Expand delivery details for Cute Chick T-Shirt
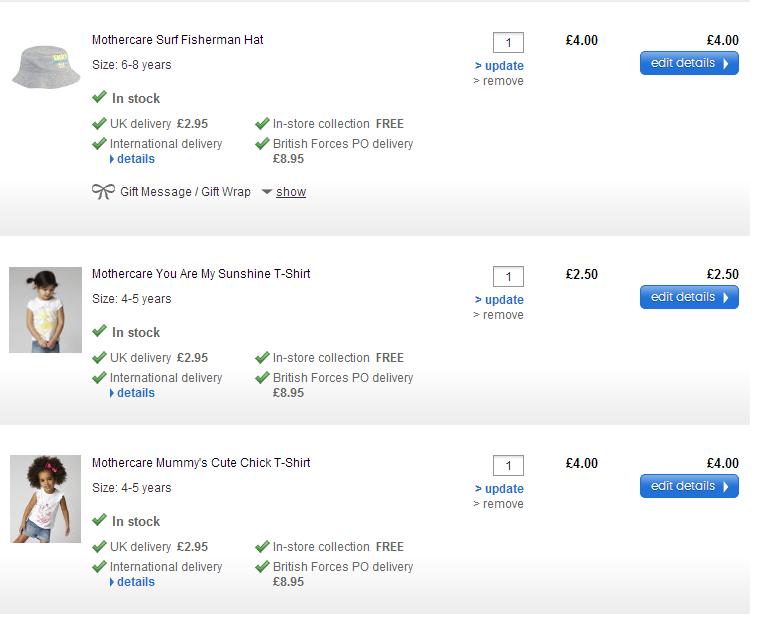This screenshot has width=757, height=620. (135, 582)
